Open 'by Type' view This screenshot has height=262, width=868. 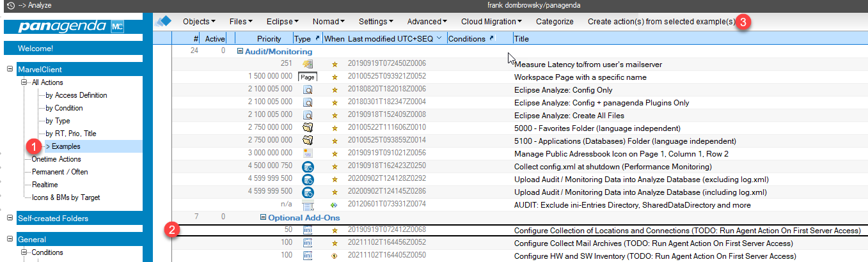[x=58, y=121]
